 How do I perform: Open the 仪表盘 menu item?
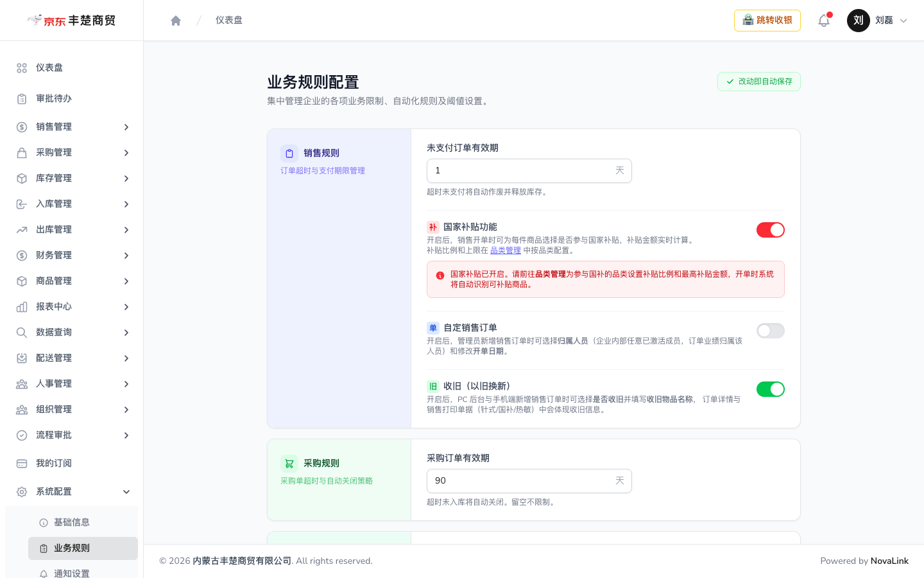pos(71,68)
